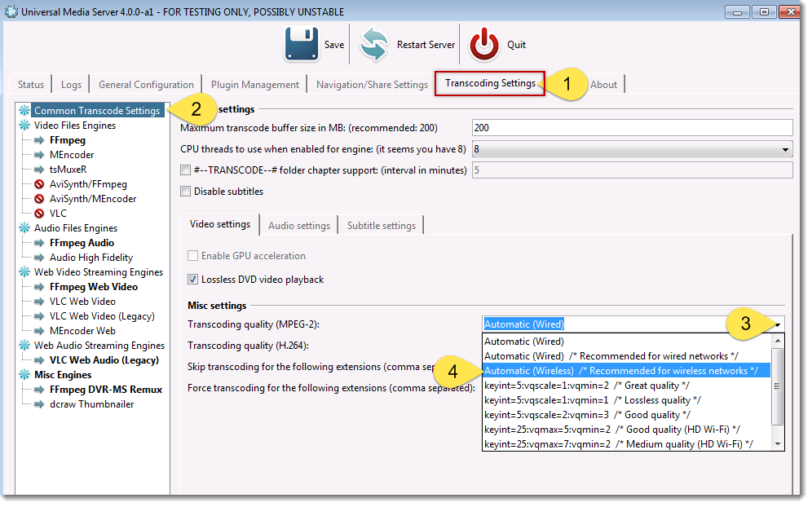
Task: Click arrow icon beside VLC Web Video (Legacy)
Action: [x=39, y=316]
